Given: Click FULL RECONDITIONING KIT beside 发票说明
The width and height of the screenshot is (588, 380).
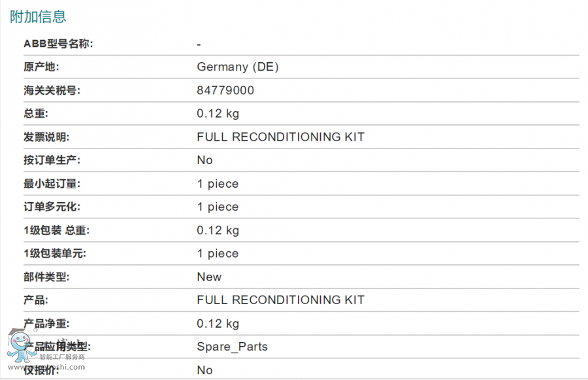Looking at the screenshot, I should (280, 137).
